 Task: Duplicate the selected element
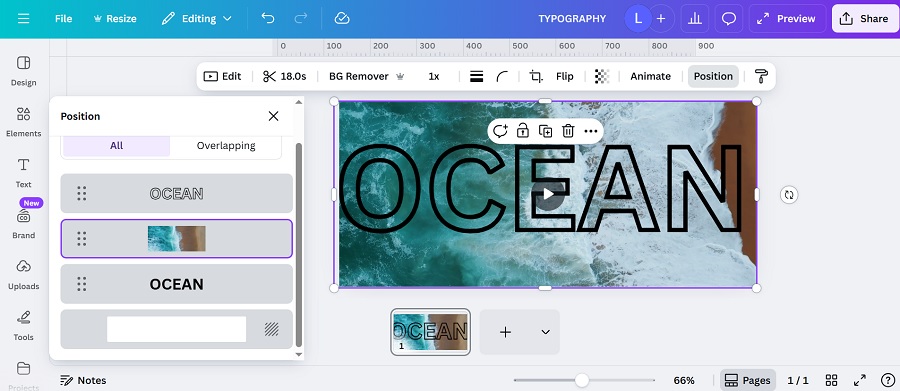pos(545,131)
